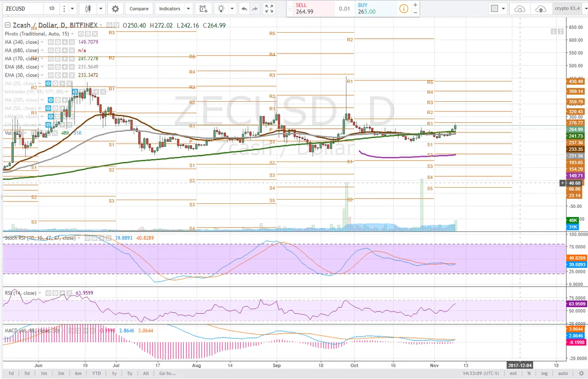Screen dimensions: 588x379
Task: Decrease order quantity with minus stepper
Action: [x=415, y=12]
